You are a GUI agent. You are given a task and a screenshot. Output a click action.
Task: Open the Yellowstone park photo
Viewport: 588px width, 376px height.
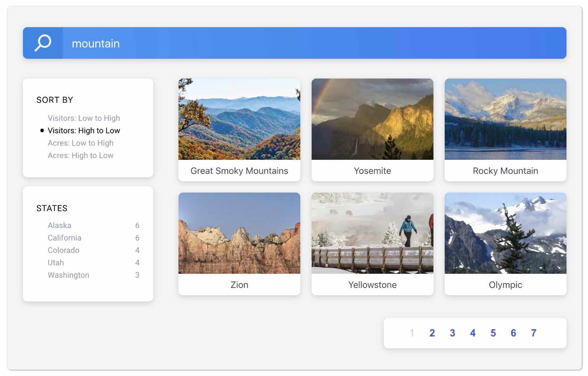point(372,233)
